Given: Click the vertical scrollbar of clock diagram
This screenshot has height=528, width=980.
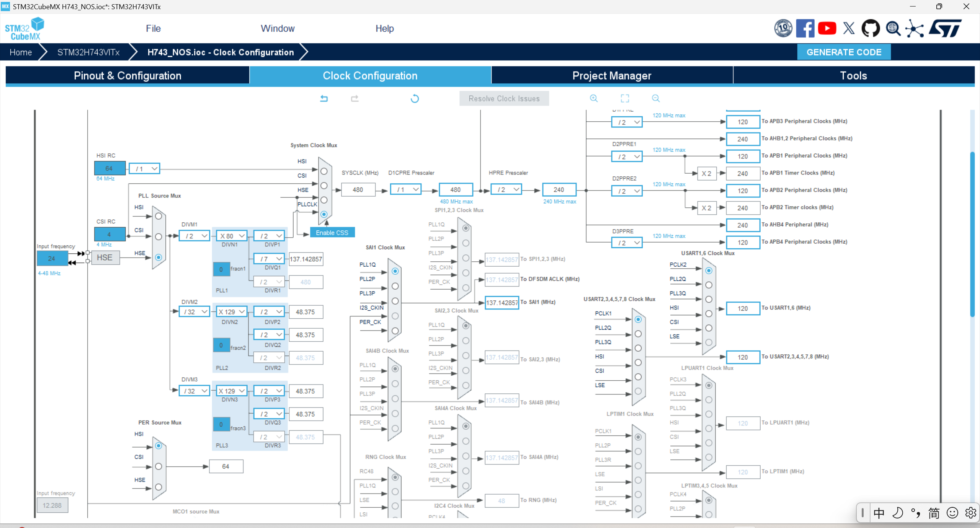Looking at the screenshot, I should (x=972, y=234).
